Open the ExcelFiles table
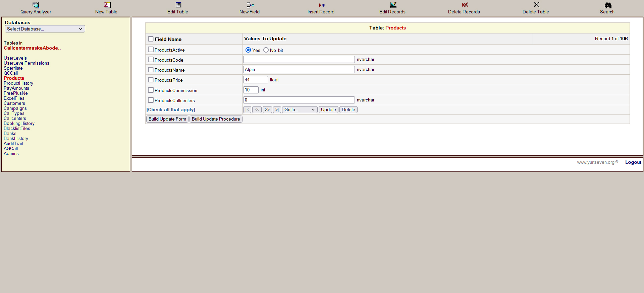644x293 pixels. point(14,98)
